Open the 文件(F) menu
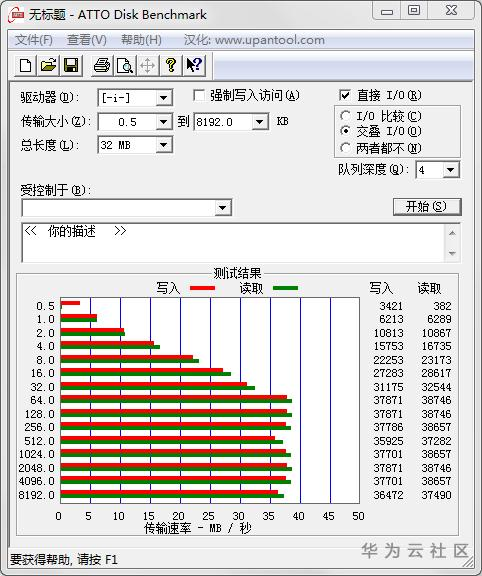 pyautogui.click(x=33, y=40)
